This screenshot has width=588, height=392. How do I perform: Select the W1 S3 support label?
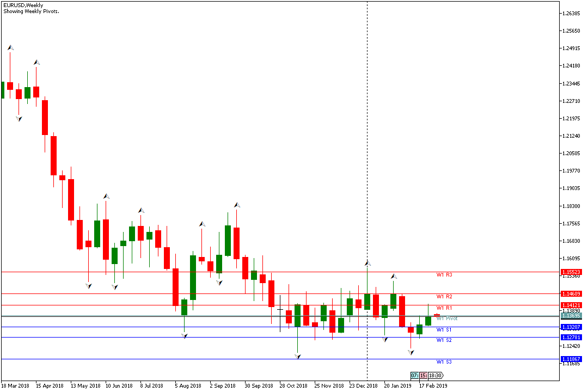click(444, 362)
